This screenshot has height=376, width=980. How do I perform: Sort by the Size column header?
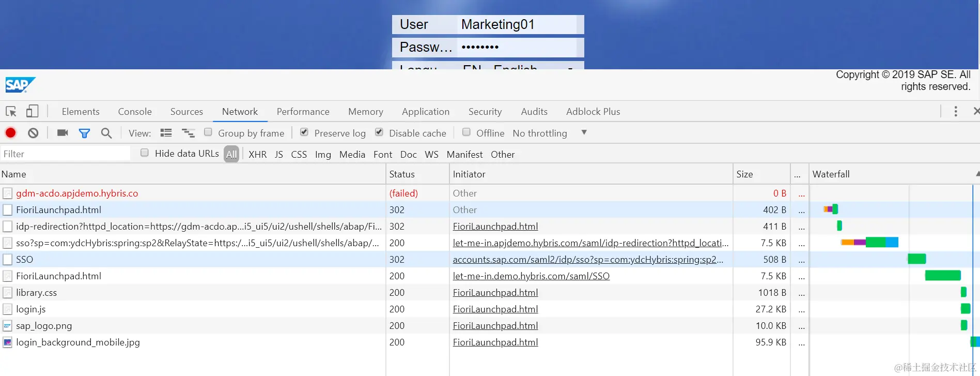pos(761,174)
